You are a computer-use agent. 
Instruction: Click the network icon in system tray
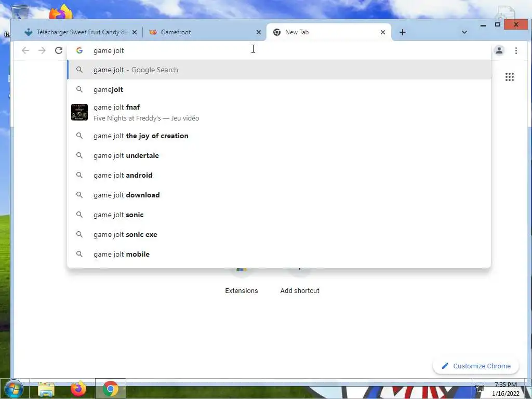pos(480,388)
